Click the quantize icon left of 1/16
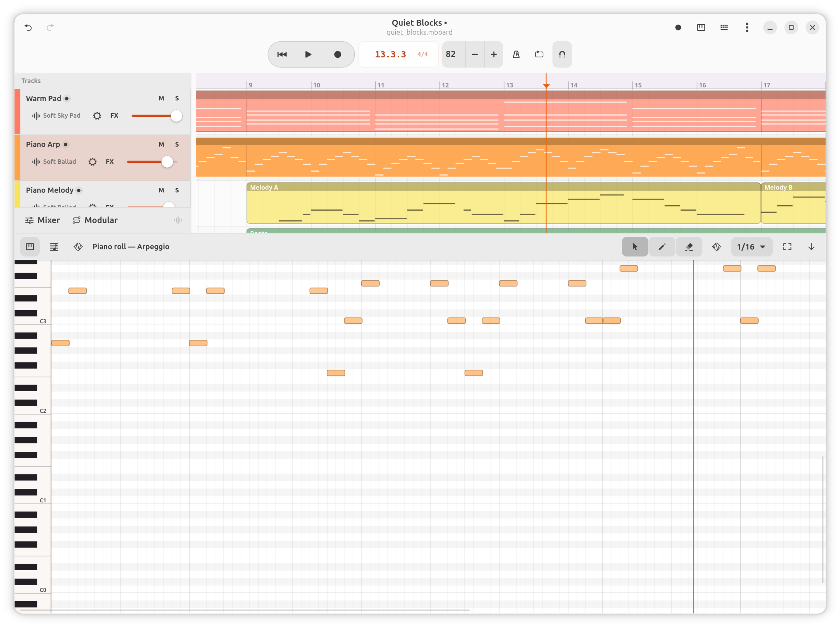The height and width of the screenshot is (628, 840). [x=716, y=247]
